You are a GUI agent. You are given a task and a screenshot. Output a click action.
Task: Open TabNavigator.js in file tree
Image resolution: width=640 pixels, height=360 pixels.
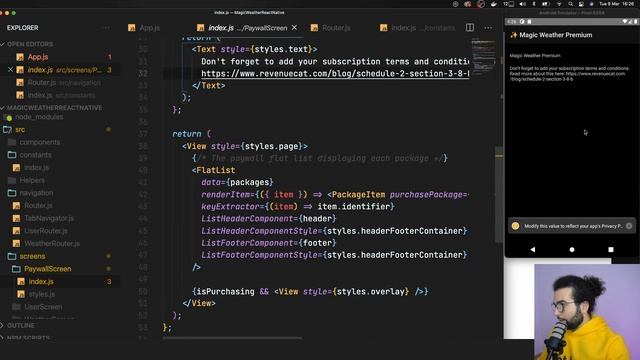44,218
